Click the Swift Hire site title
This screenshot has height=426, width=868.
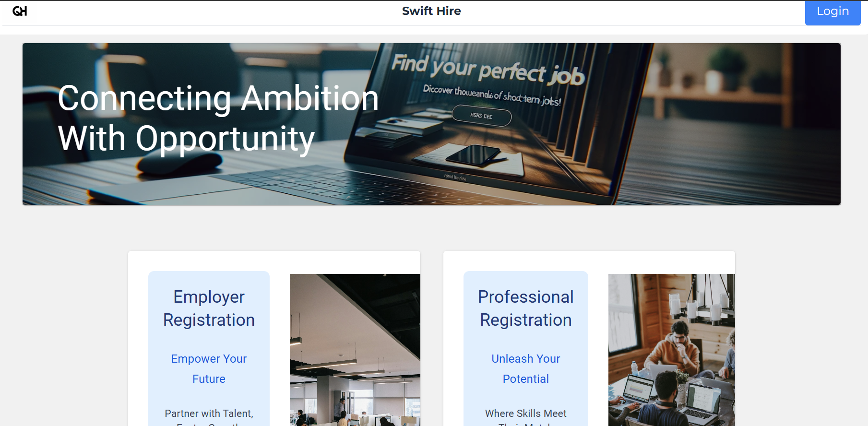point(431,11)
